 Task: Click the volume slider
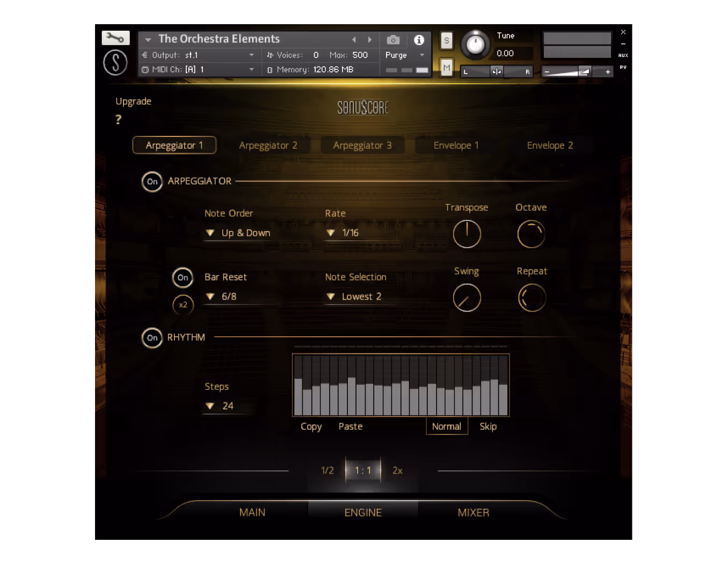[x=578, y=71]
